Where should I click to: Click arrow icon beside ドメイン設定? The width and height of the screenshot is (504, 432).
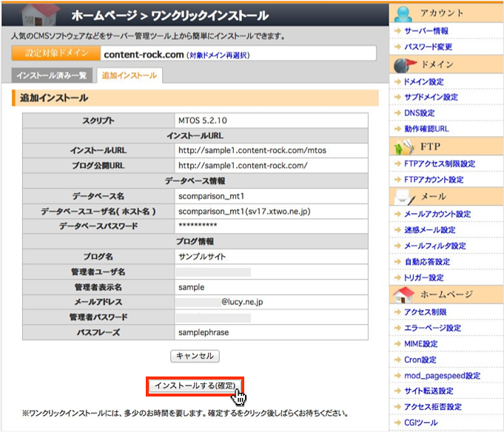click(397, 81)
